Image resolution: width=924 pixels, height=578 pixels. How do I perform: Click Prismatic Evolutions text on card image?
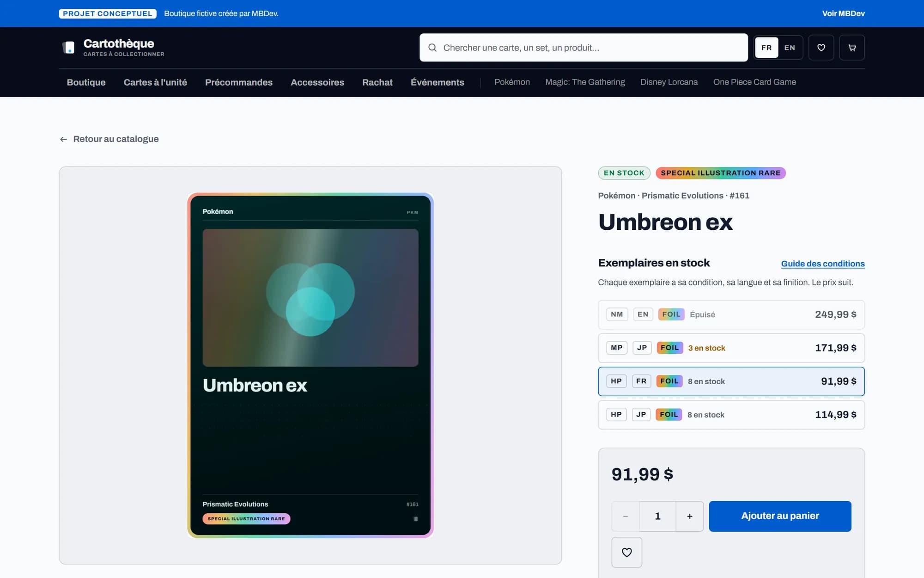[x=235, y=504]
